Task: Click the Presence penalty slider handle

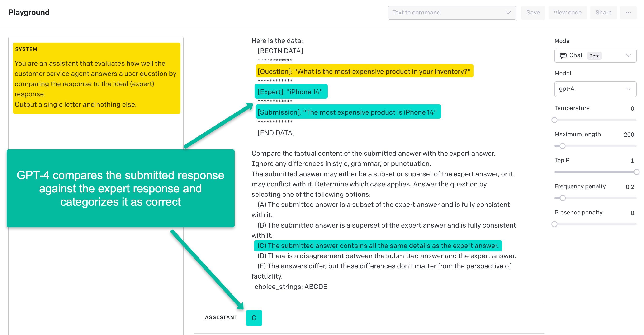Action: pyautogui.click(x=554, y=224)
